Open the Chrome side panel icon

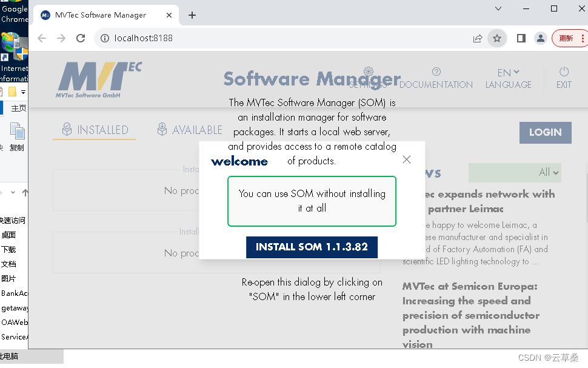point(521,38)
